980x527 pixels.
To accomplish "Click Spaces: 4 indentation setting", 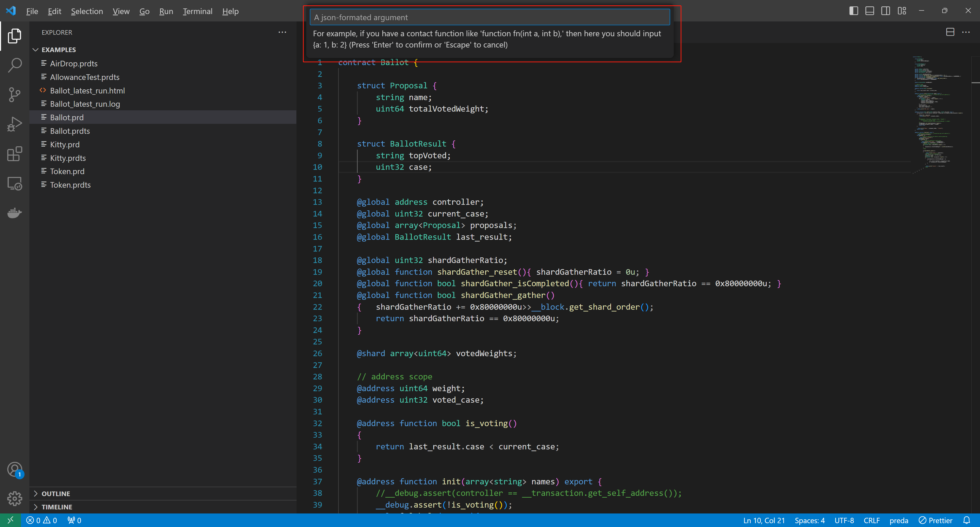I will click(810, 520).
